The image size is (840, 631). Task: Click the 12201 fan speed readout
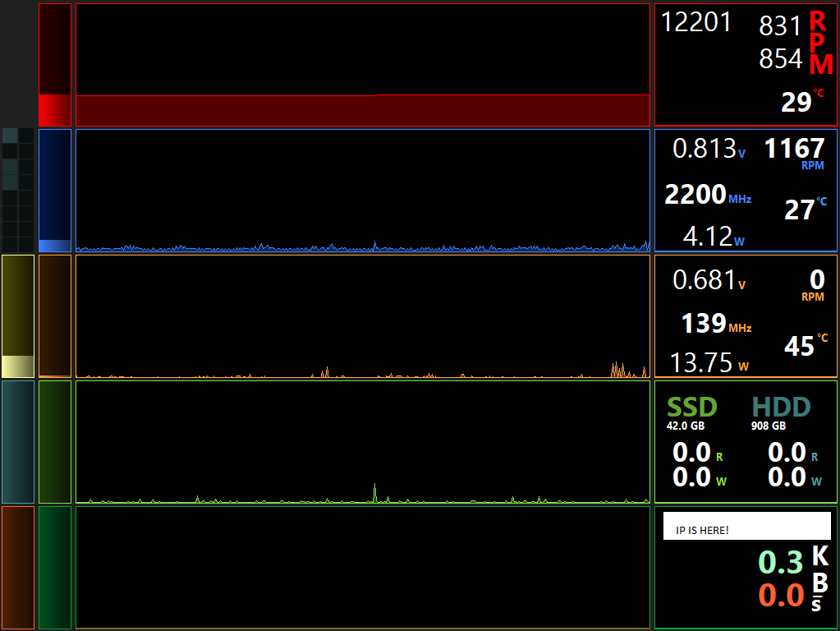click(696, 22)
